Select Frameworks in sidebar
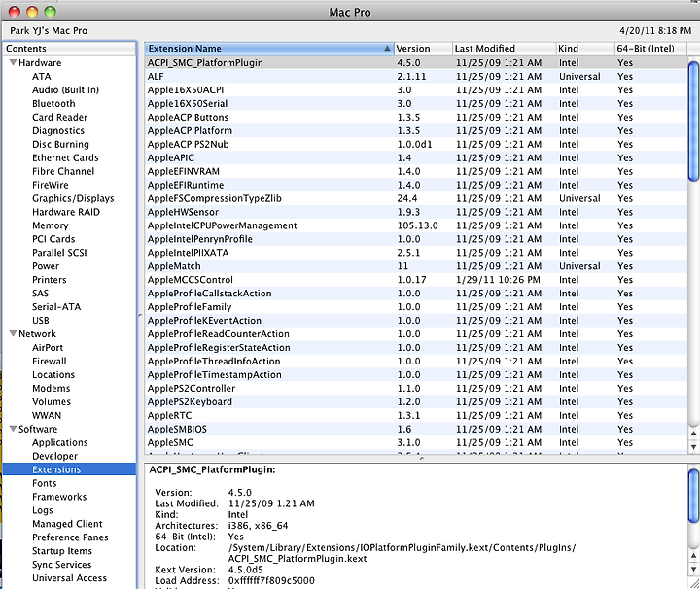The image size is (700, 589). (x=59, y=497)
